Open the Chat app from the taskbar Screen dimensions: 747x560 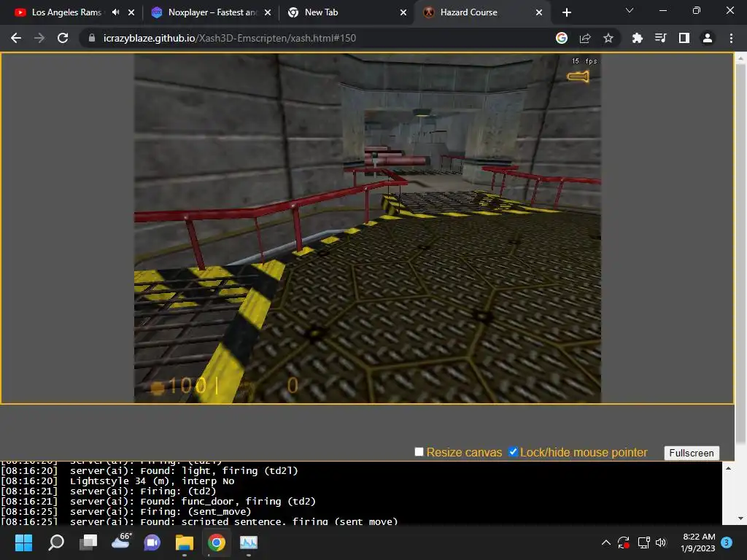point(152,542)
